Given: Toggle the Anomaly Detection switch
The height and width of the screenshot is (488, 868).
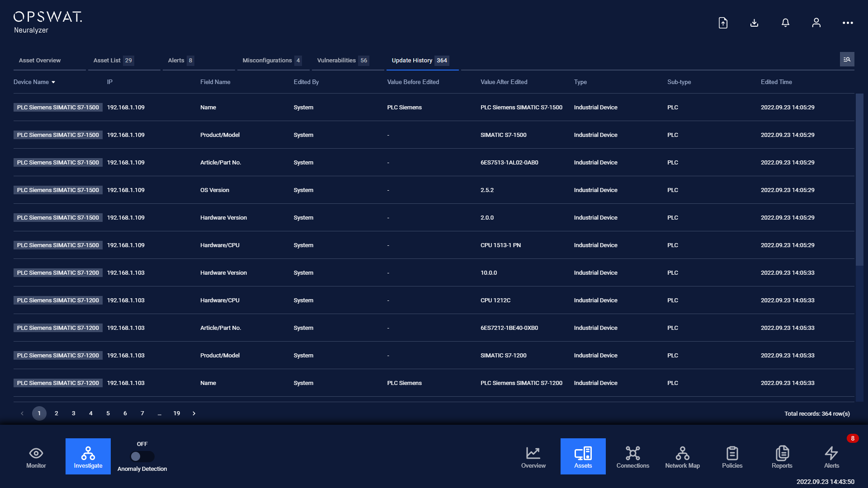Looking at the screenshot, I should [142, 456].
